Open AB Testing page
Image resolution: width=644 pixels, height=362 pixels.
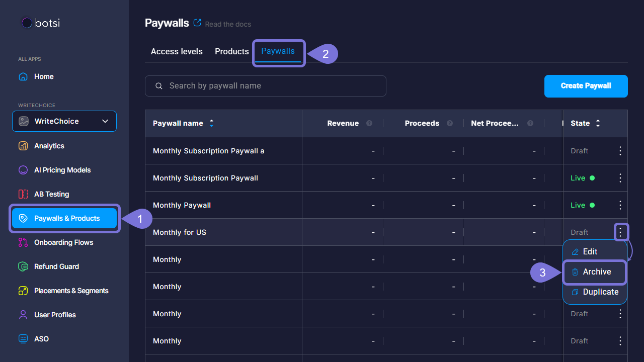click(x=51, y=194)
